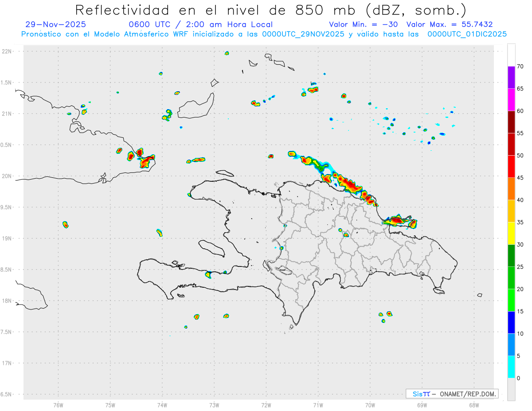Click the latitude label "17N"
532x411 pixels.
(7, 363)
